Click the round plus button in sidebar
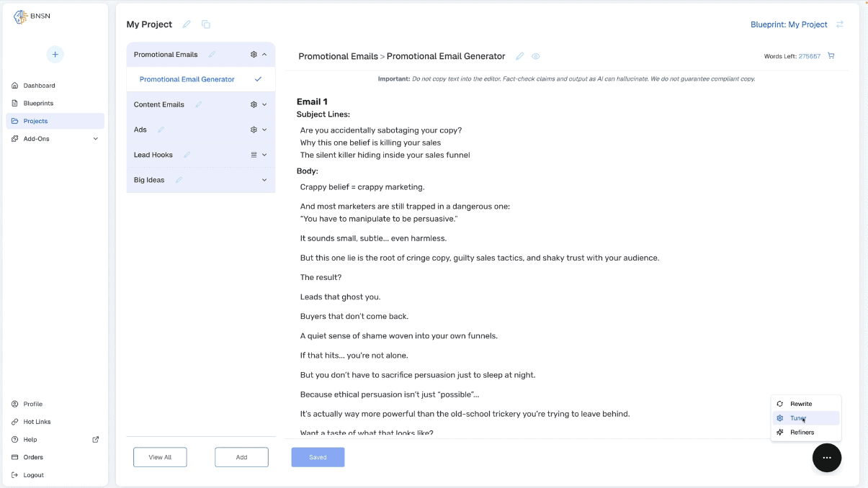 (55, 54)
